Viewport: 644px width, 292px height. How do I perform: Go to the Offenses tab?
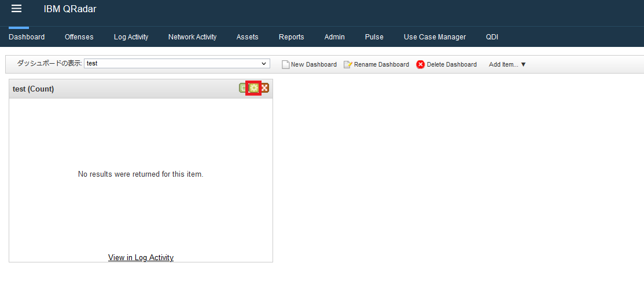[x=79, y=37]
